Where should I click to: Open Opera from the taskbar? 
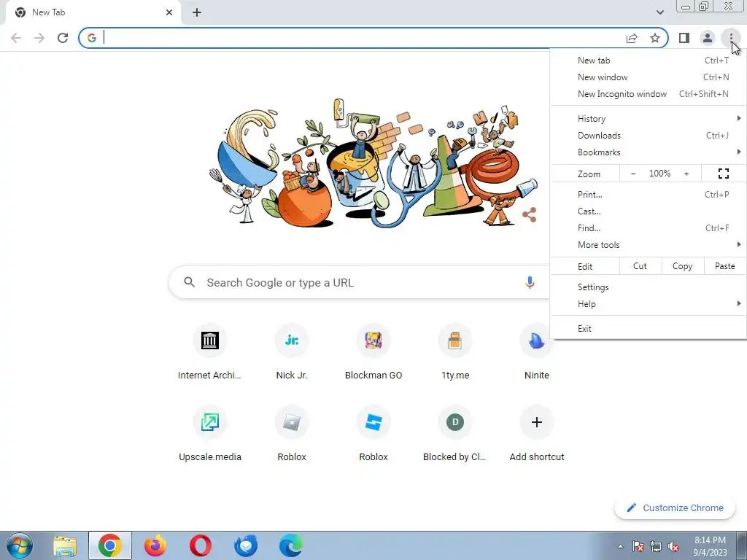[201, 545]
